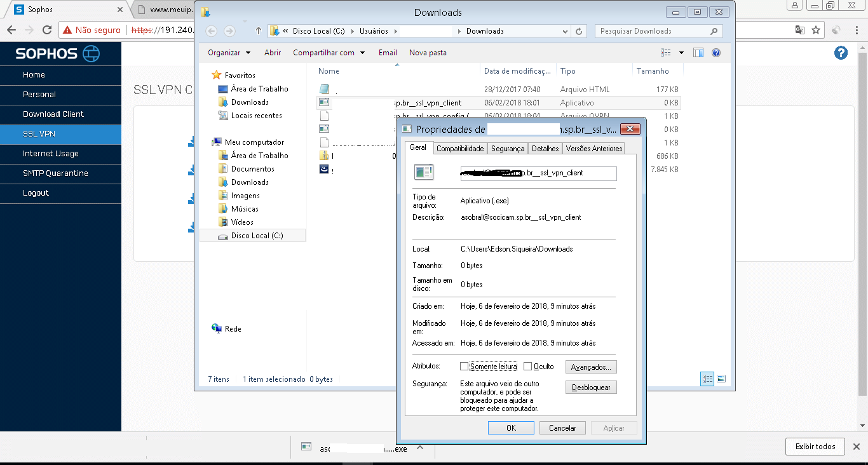Select the 7.845 KB application icon
Image resolution: width=868 pixels, height=465 pixels.
tap(324, 169)
